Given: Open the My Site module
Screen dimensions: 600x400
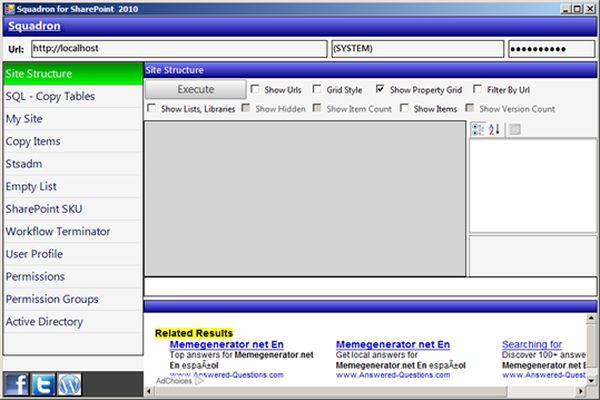Looking at the screenshot, I should click(x=73, y=119).
